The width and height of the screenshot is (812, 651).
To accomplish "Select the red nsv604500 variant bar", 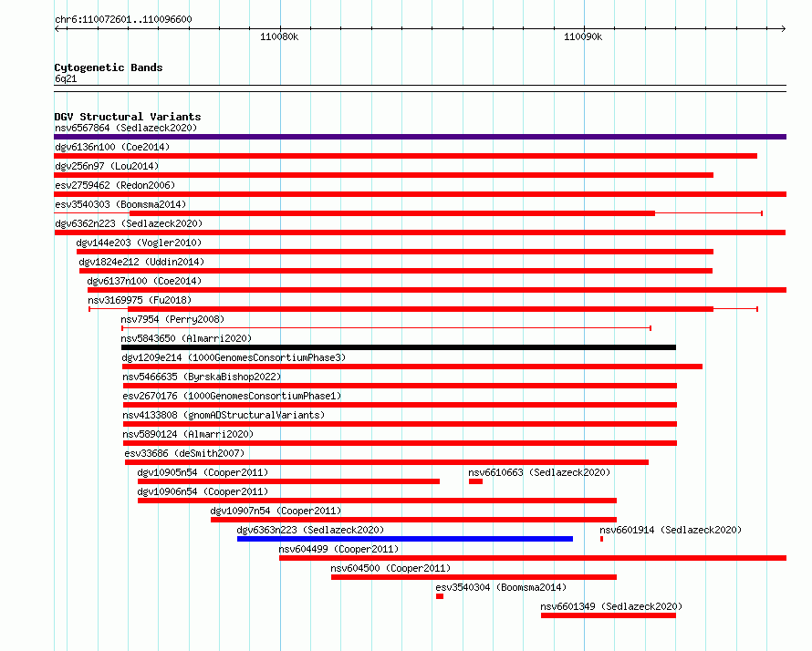I will point(474,577).
